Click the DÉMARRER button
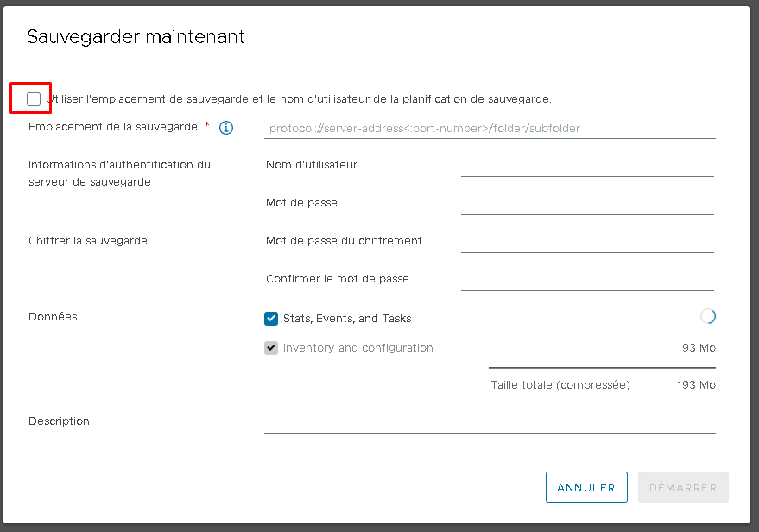The height and width of the screenshot is (532, 759). [x=683, y=487]
